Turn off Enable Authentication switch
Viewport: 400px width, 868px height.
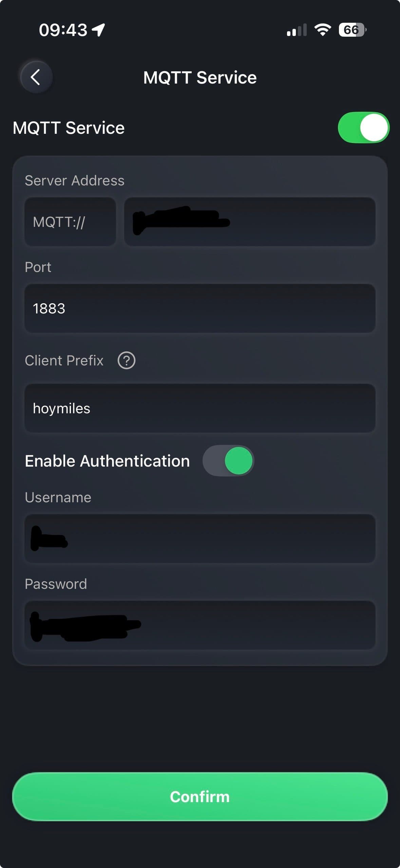click(x=228, y=460)
